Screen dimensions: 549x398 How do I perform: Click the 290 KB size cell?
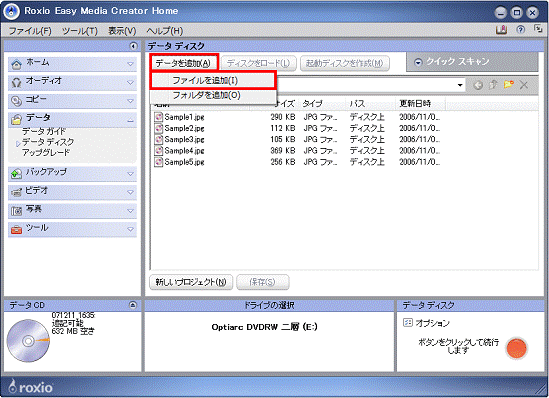click(283, 117)
